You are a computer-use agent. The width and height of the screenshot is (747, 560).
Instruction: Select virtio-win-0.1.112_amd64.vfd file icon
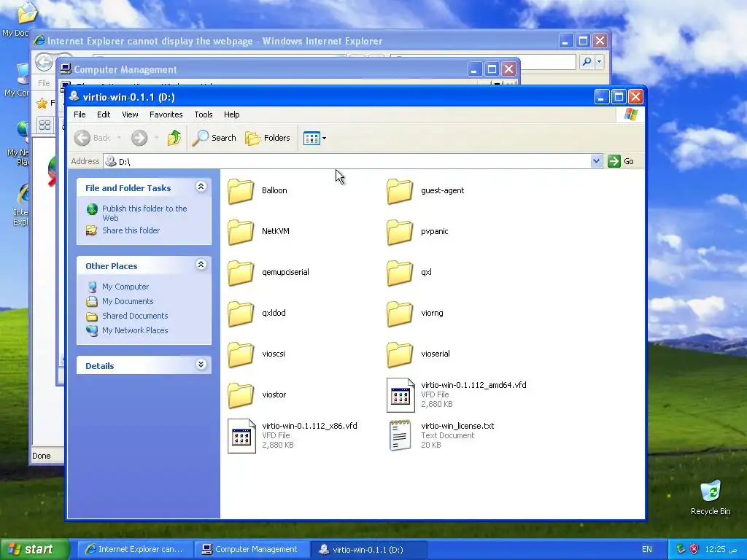400,394
